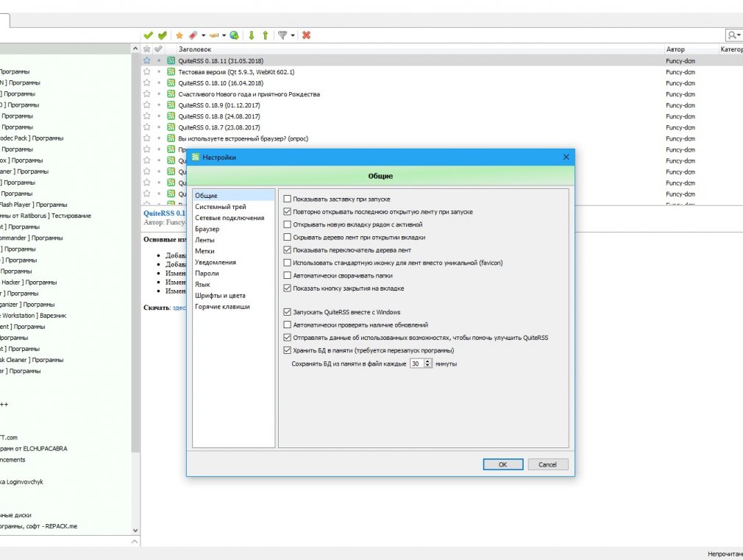
Task: Go to next unread news (down arrow)
Action: tap(252, 35)
